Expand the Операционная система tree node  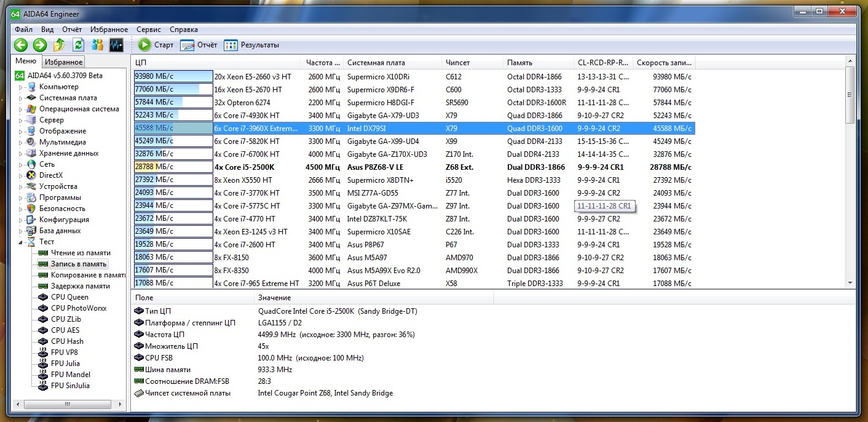(x=20, y=109)
